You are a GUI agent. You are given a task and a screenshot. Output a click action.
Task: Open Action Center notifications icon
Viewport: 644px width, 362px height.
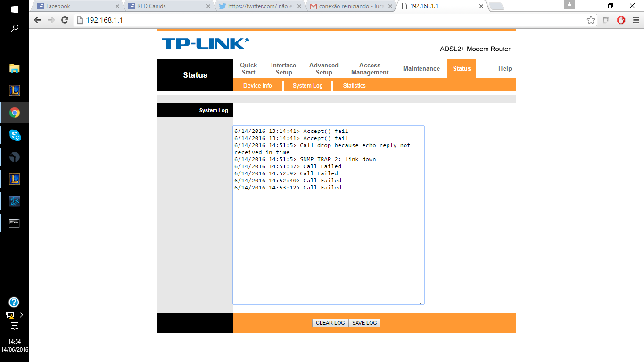click(x=14, y=326)
